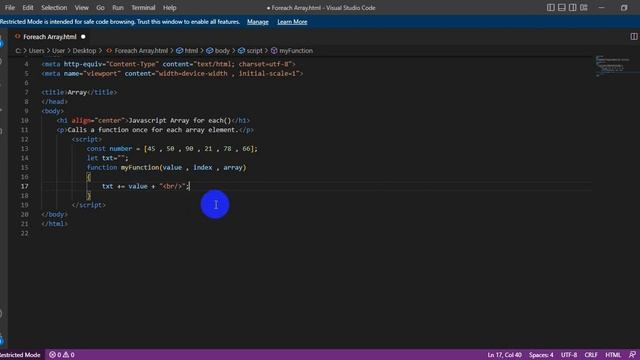Viewport: 640px width, 360px height.
Task: Open the Help menu
Action: point(169,8)
